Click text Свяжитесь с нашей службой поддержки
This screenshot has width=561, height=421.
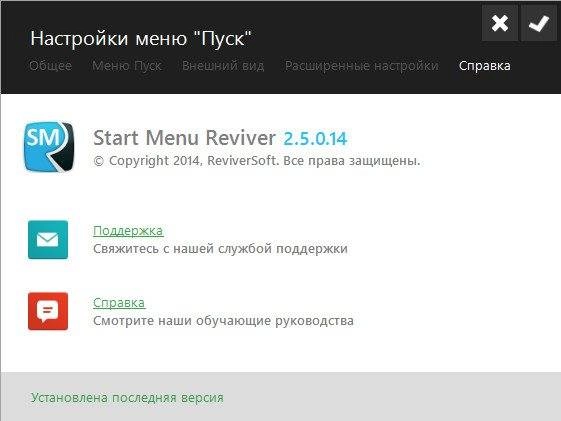220,249
